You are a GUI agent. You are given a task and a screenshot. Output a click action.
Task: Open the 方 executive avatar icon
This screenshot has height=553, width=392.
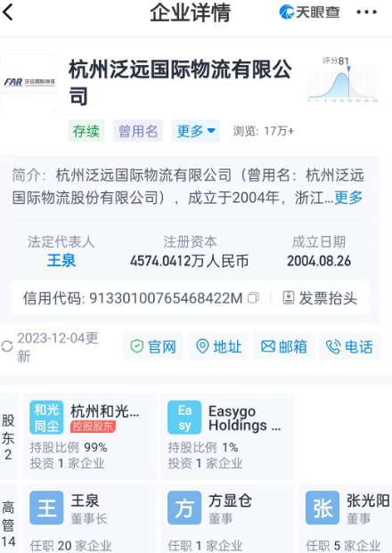tap(184, 508)
